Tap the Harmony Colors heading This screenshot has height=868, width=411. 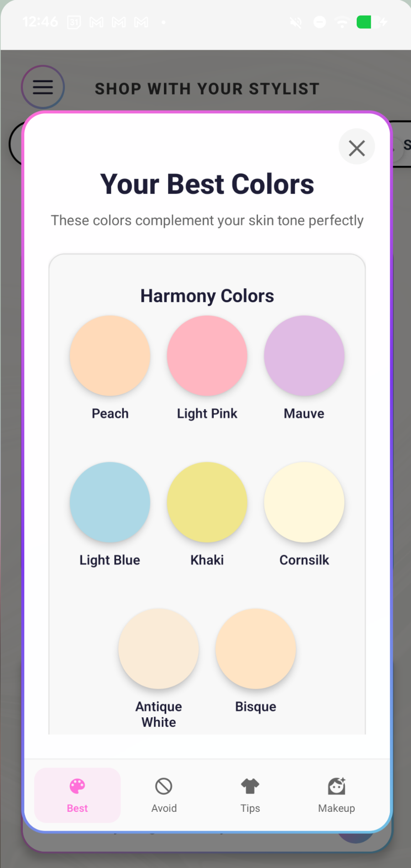point(207,296)
